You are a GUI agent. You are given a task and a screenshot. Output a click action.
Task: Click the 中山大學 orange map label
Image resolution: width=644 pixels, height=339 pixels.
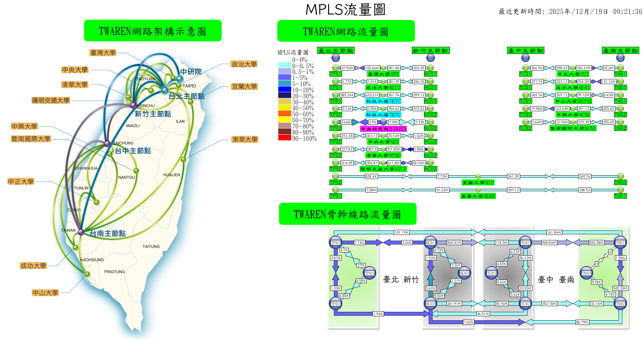tap(45, 293)
